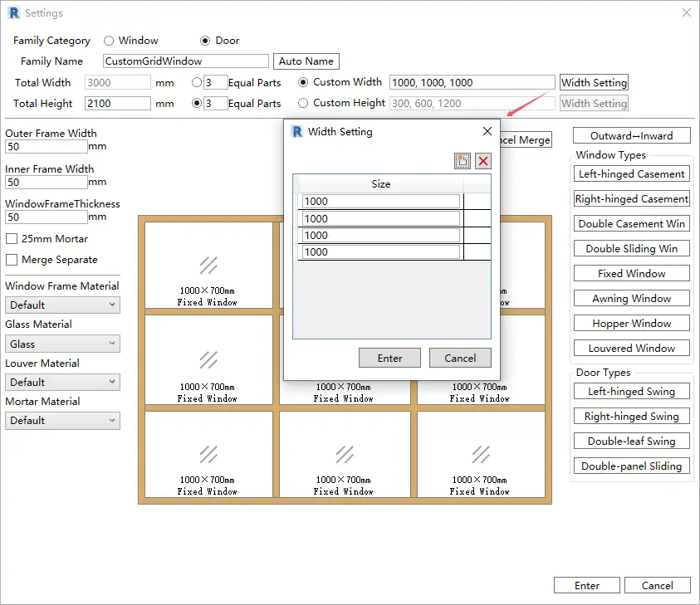
Task: Expand the Mortar Material dropdown
Action: click(62, 421)
